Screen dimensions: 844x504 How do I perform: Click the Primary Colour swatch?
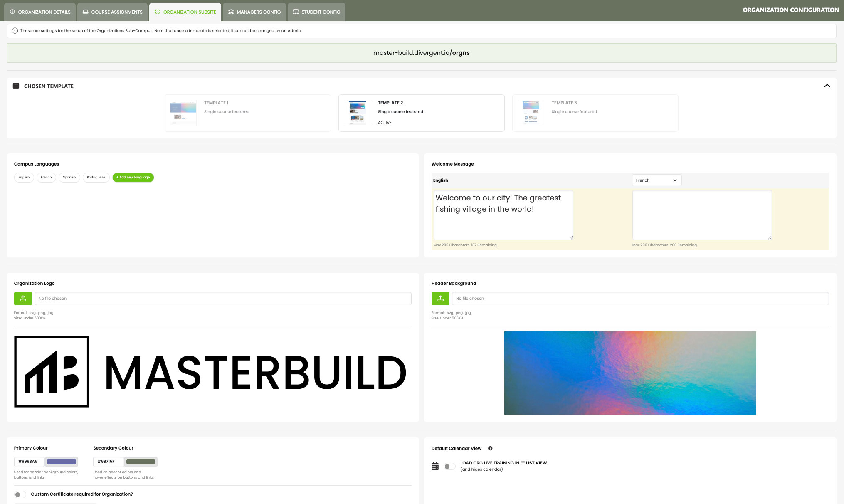(62, 462)
